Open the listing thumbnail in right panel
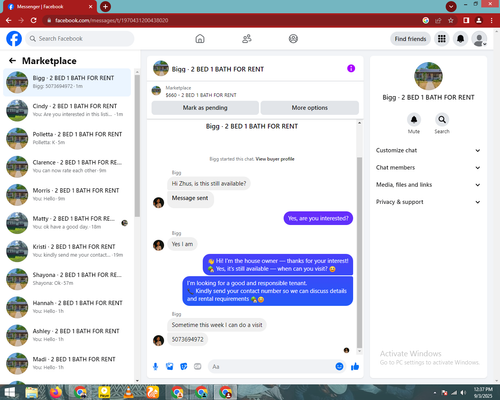This screenshot has width=500, height=400. coord(428,76)
